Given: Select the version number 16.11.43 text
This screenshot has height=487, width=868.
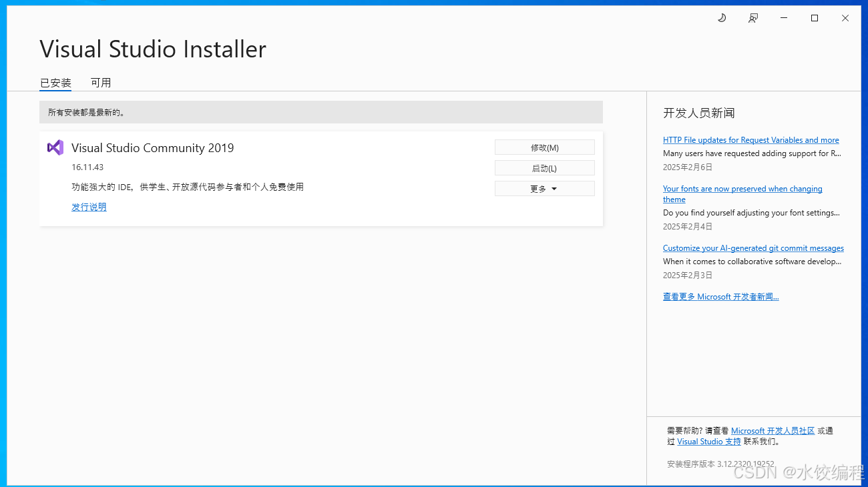Looking at the screenshot, I should point(87,167).
